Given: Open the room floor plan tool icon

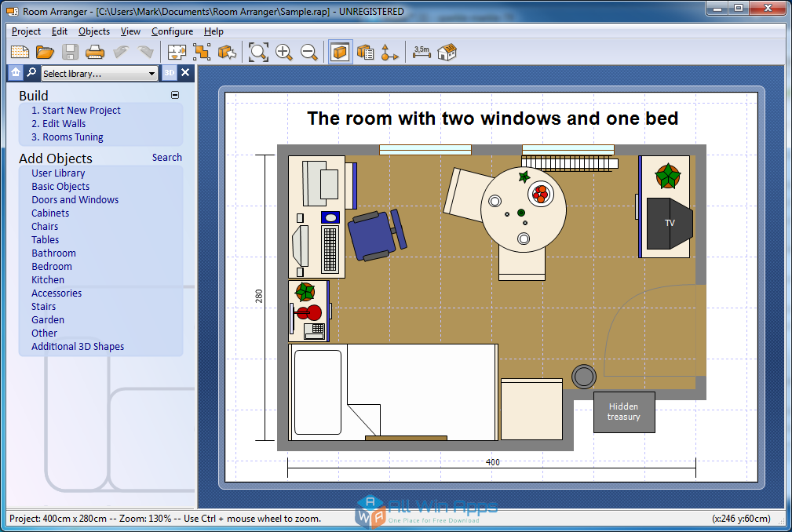Looking at the screenshot, I should pos(177,52).
